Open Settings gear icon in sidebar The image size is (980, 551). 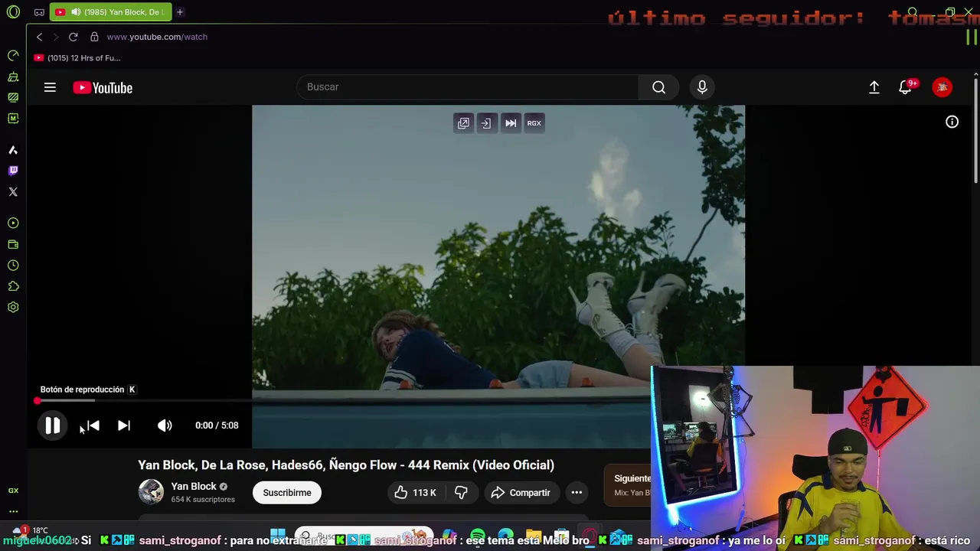pyautogui.click(x=13, y=308)
